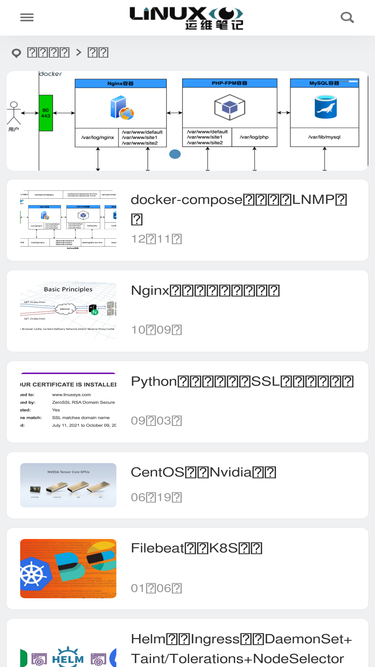Click the NVIDIA Tensor Core GPUs thumbnail
This screenshot has width=375, height=667.
click(68, 485)
